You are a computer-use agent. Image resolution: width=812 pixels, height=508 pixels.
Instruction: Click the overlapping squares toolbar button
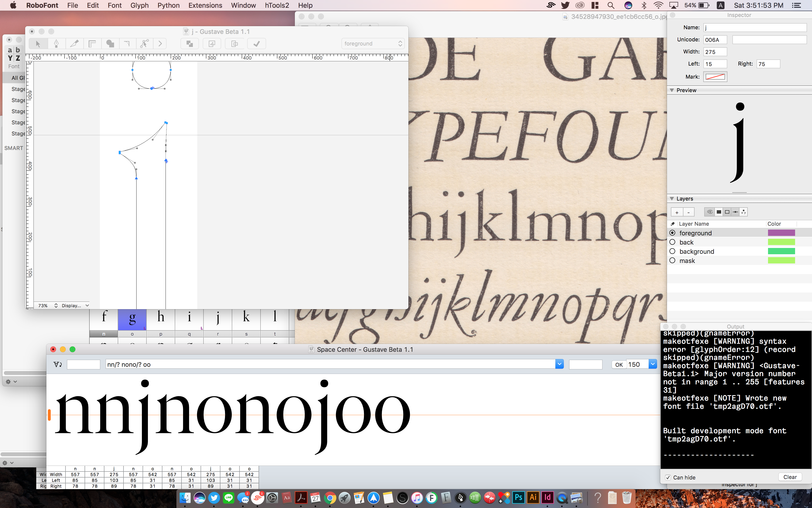tap(235, 44)
